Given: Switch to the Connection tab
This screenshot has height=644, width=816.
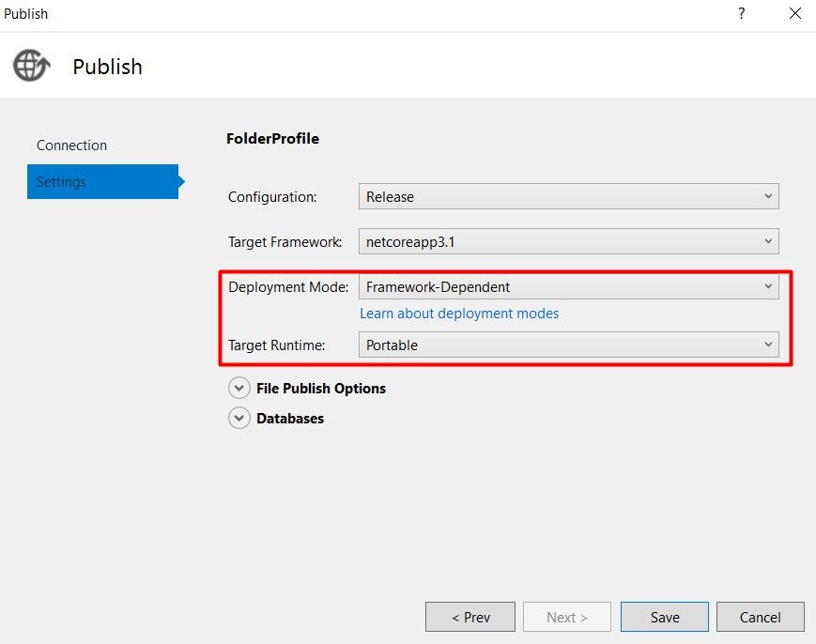Looking at the screenshot, I should tap(71, 146).
